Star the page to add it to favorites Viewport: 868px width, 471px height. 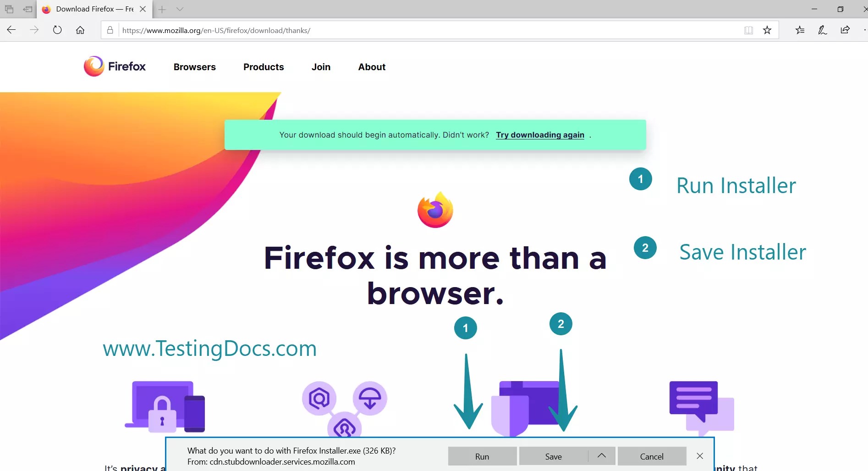[x=767, y=30]
